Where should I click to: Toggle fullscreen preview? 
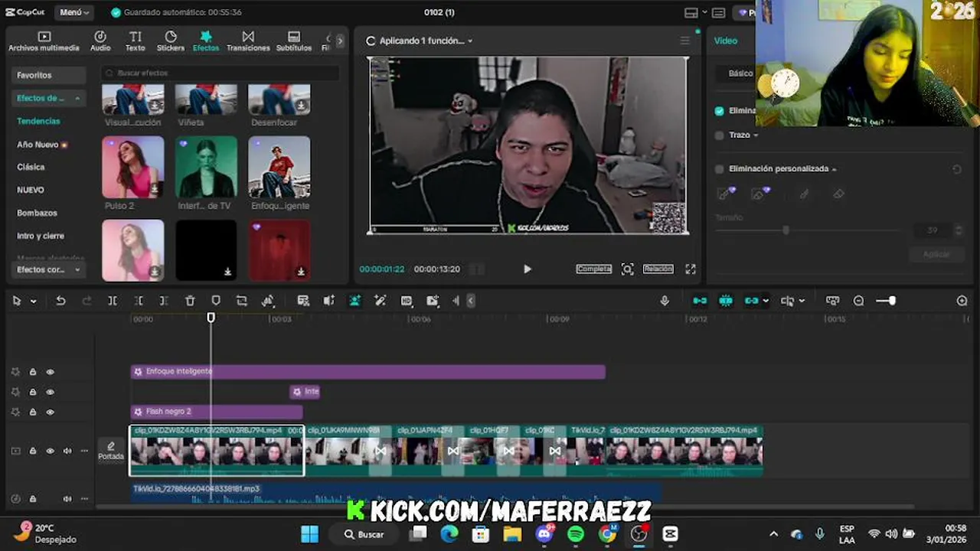coord(691,269)
